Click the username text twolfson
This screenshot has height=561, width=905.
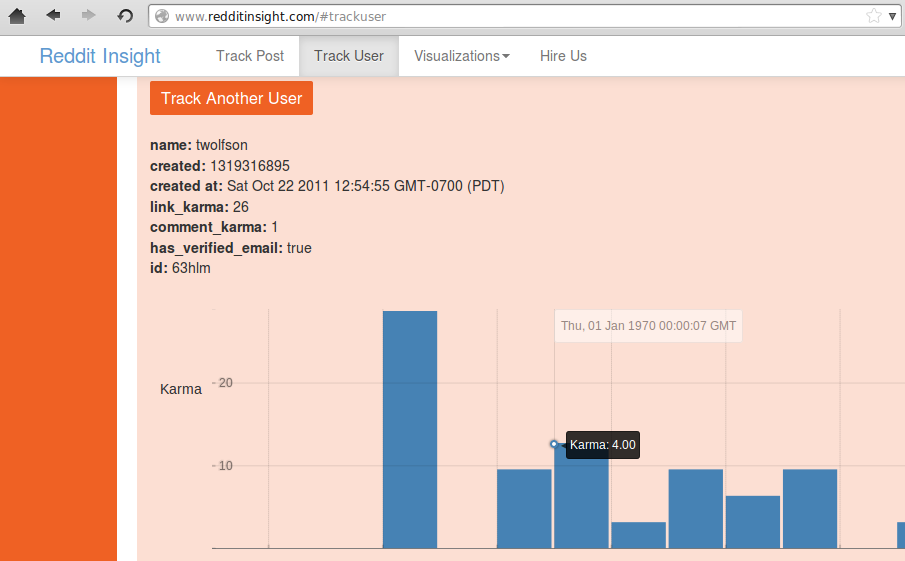pos(222,145)
